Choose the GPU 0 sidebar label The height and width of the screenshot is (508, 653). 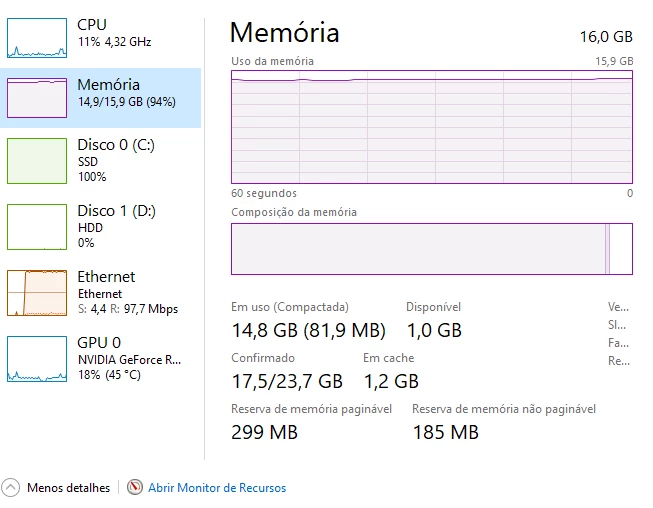(99, 343)
